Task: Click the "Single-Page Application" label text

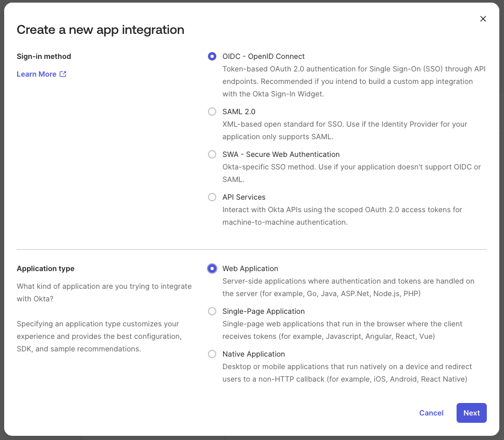Action: 263,311
